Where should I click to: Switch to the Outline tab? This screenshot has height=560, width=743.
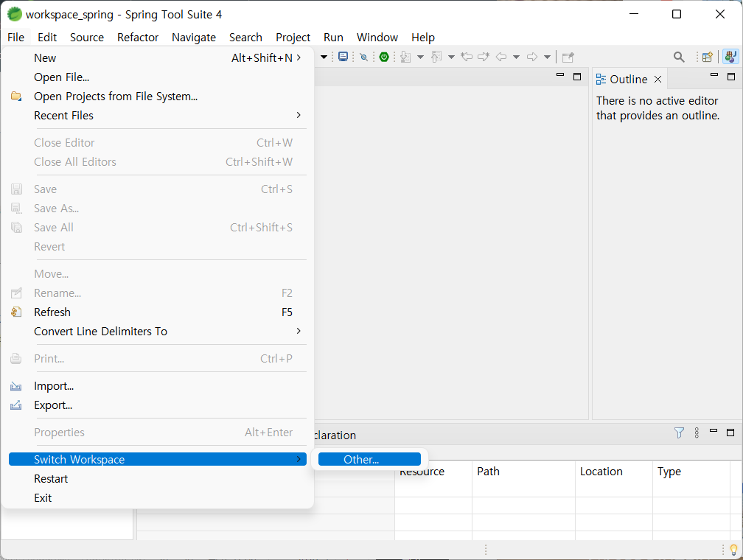[628, 79]
